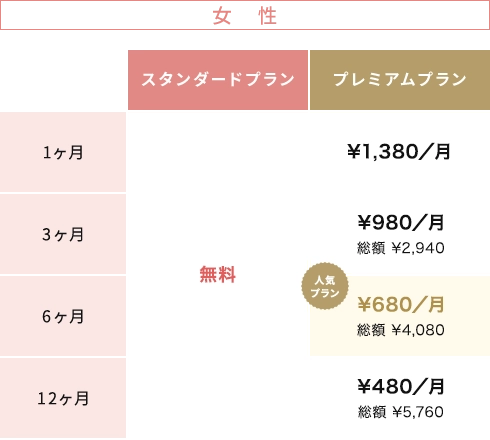Select the スタンダードプラン column header
The width and height of the screenshot is (490, 440).
218,80
